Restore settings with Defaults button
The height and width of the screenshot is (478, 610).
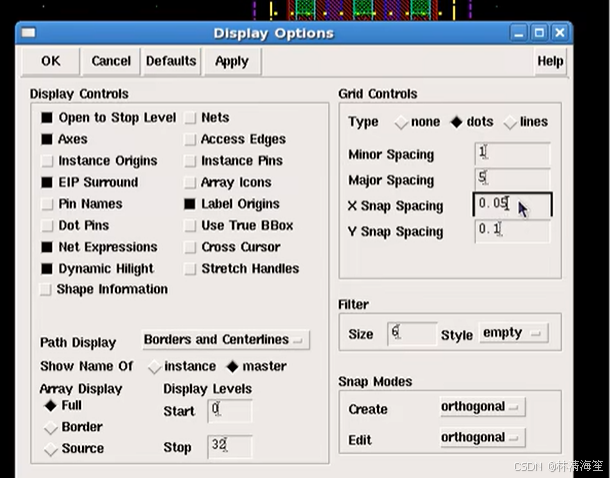click(x=171, y=61)
